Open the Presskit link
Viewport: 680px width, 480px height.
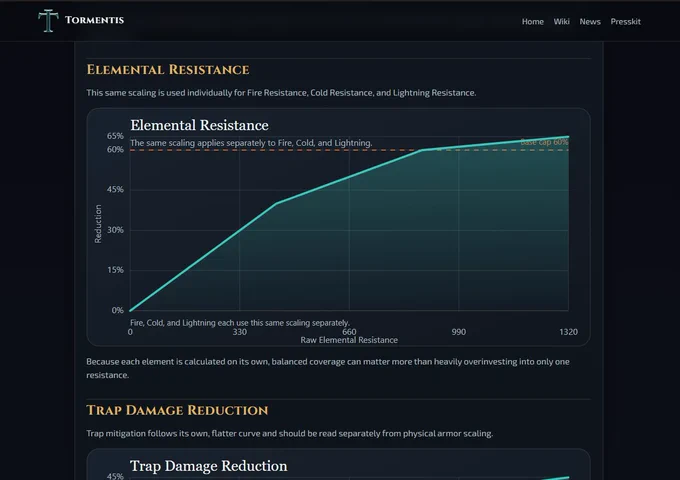coord(625,22)
